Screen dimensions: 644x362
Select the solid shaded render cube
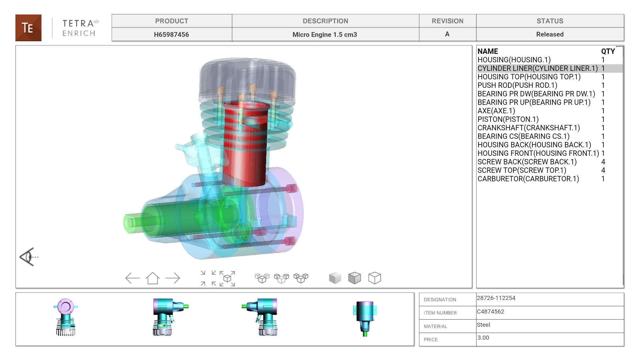tap(335, 278)
